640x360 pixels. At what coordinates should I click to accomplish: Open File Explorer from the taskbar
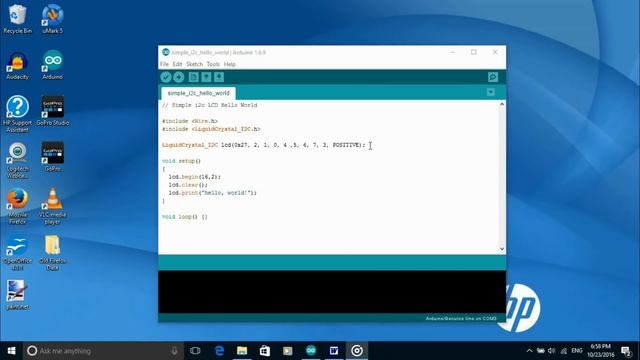click(x=242, y=351)
